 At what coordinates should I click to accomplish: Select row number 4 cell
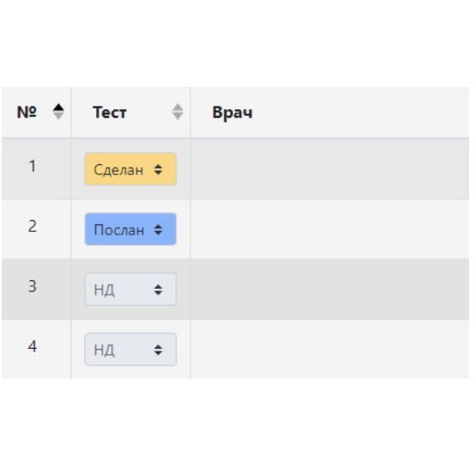coord(36,349)
